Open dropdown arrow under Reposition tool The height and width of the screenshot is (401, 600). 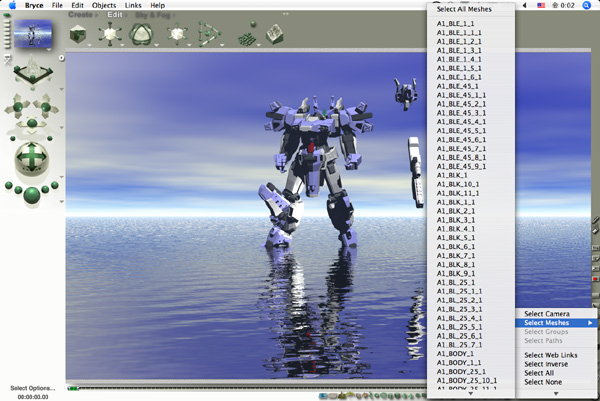click(189, 45)
